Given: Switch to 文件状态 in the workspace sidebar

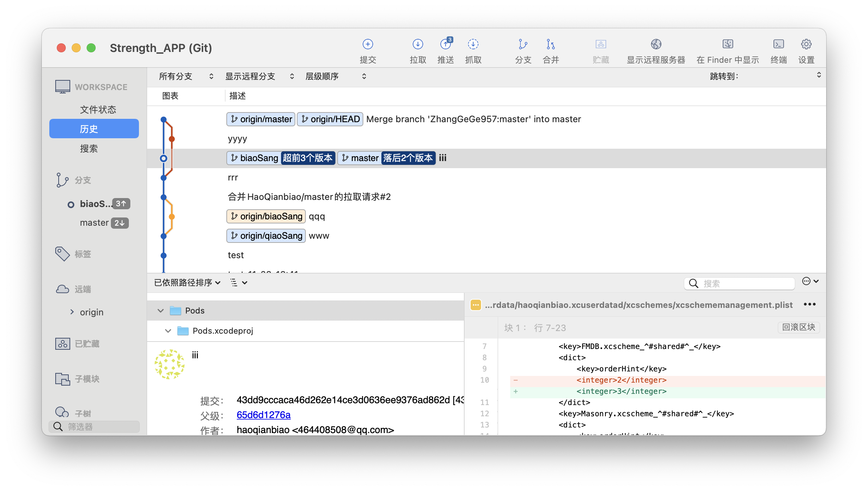Looking at the screenshot, I should 98,109.
